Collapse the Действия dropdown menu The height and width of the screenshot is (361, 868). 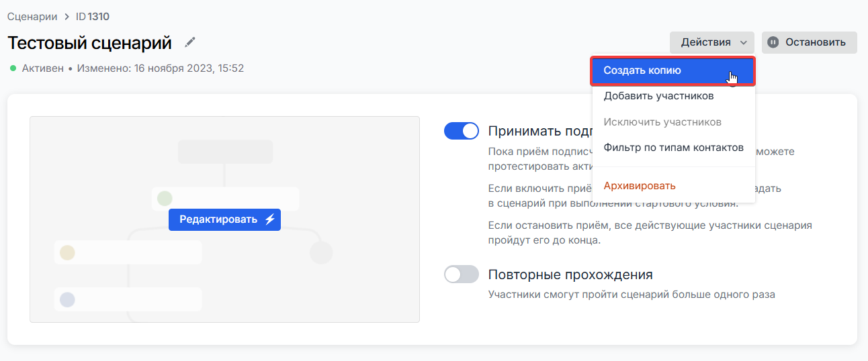point(711,42)
